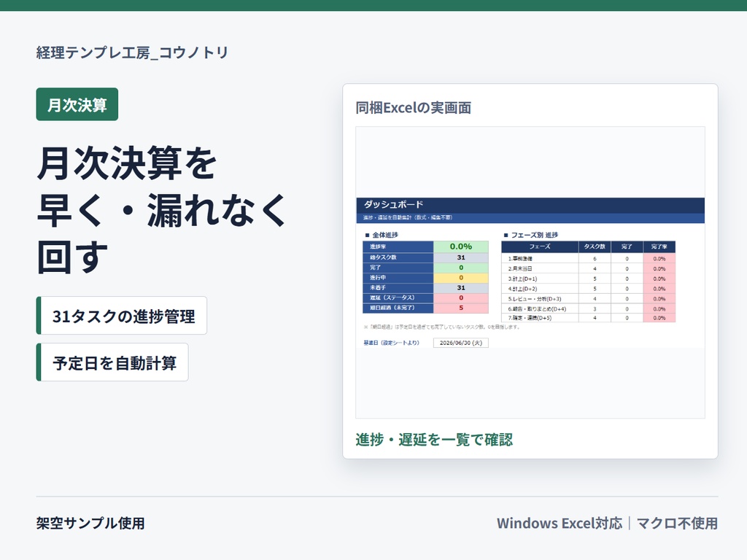The height and width of the screenshot is (560, 747).
Task: Click the 7.確定・連携(D+5) phase row
Action: tap(589, 318)
